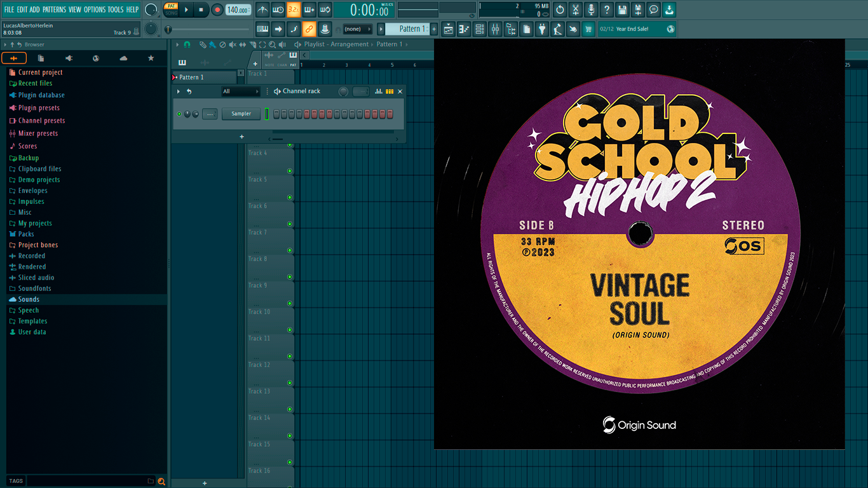
Task: Open the help question mark icon
Action: tap(607, 10)
